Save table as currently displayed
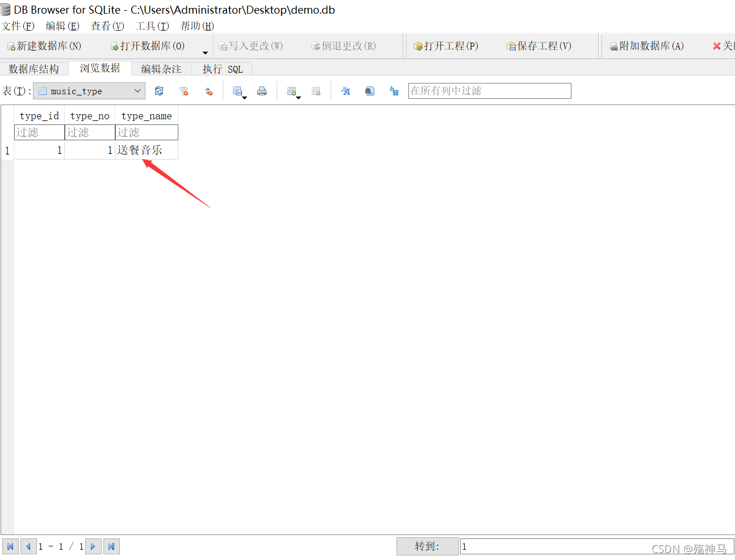The height and width of the screenshot is (560, 735). click(237, 91)
